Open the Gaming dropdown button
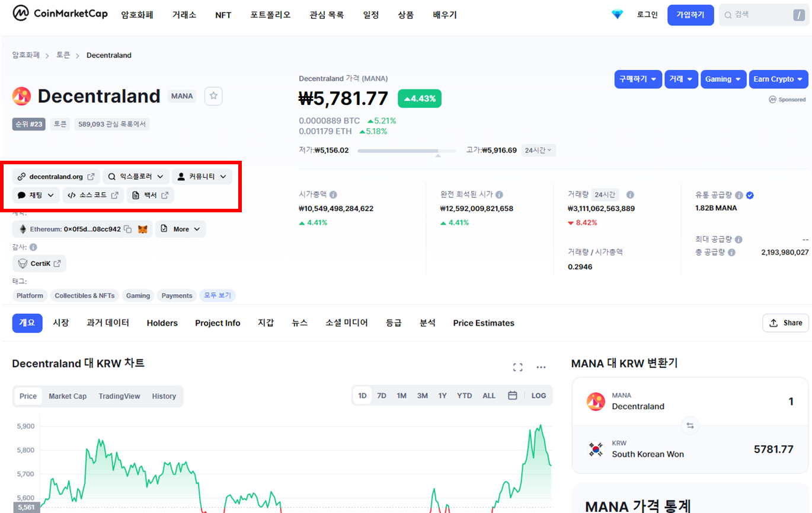Image resolution: width=812 pixels, height=513 pixels. (x=723, y=79)
